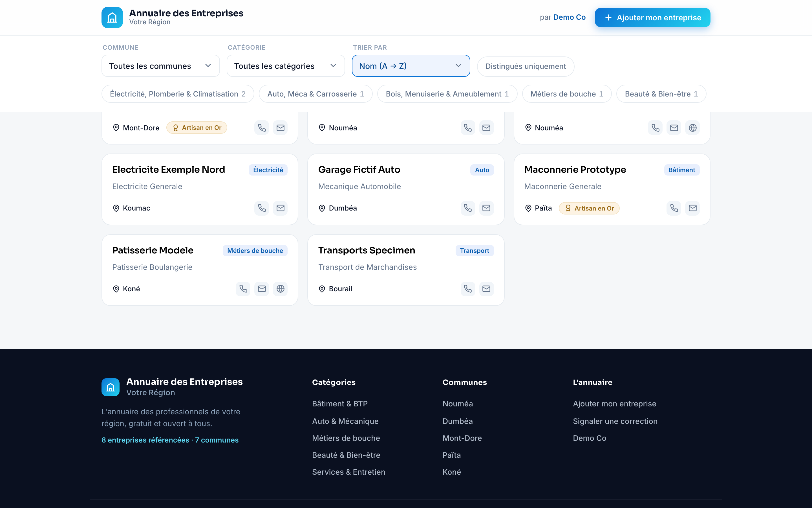Click the Annuaire des Entreprises header logo icon
Image resolution: width=812 pixels, height=508 pixels.
(112, 17)
